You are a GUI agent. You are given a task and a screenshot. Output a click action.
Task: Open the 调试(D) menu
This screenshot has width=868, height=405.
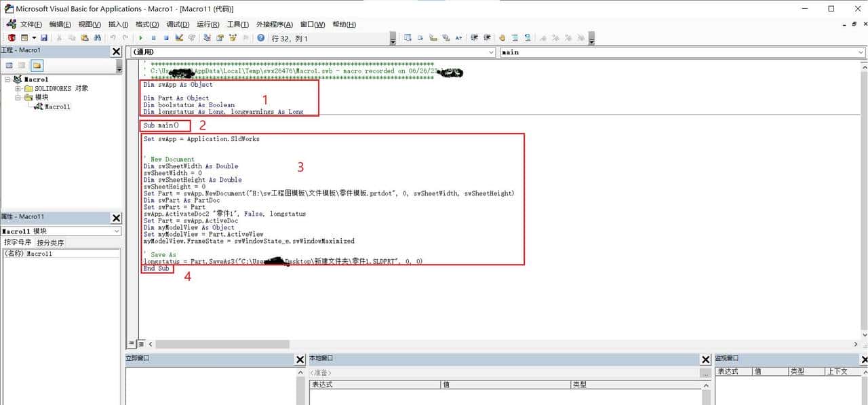pos(176,24)
